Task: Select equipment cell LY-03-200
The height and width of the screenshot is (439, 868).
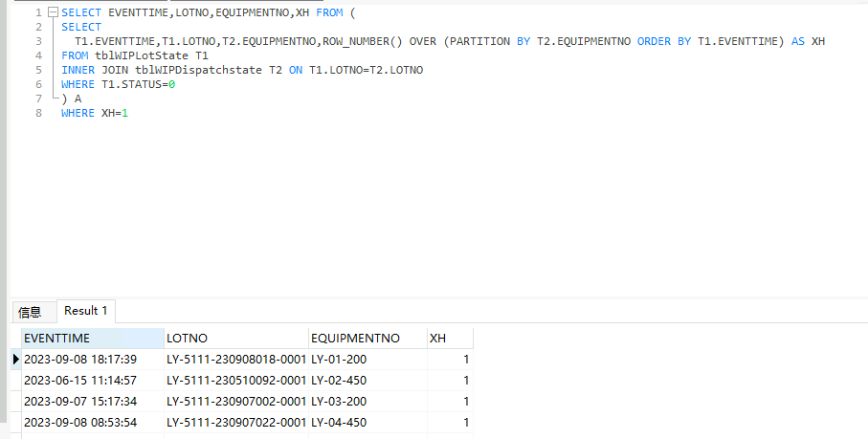Action: tap(367, 402)
